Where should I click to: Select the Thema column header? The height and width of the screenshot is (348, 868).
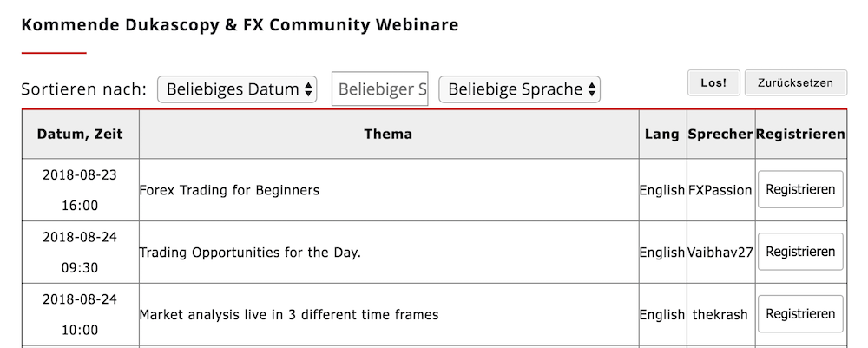click(389, 135)
